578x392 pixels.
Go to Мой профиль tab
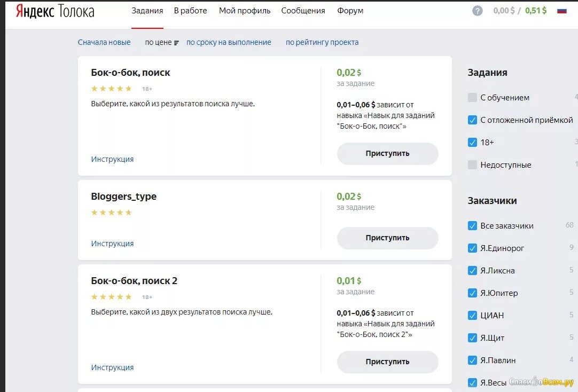245,11
